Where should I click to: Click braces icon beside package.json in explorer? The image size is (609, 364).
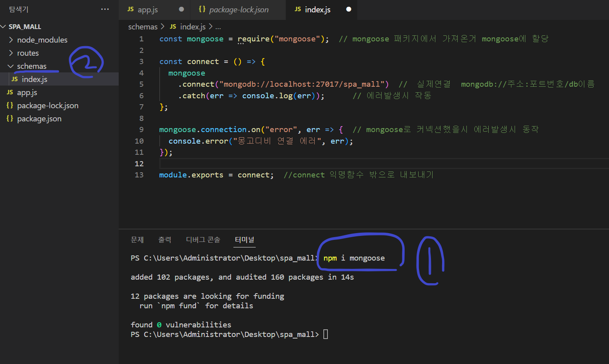click(x=10, y=118)
